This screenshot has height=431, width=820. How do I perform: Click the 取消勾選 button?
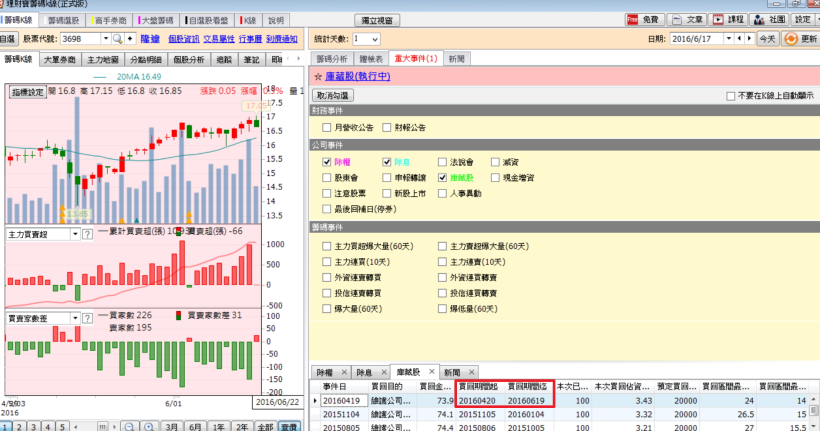[x=337, y=95]
